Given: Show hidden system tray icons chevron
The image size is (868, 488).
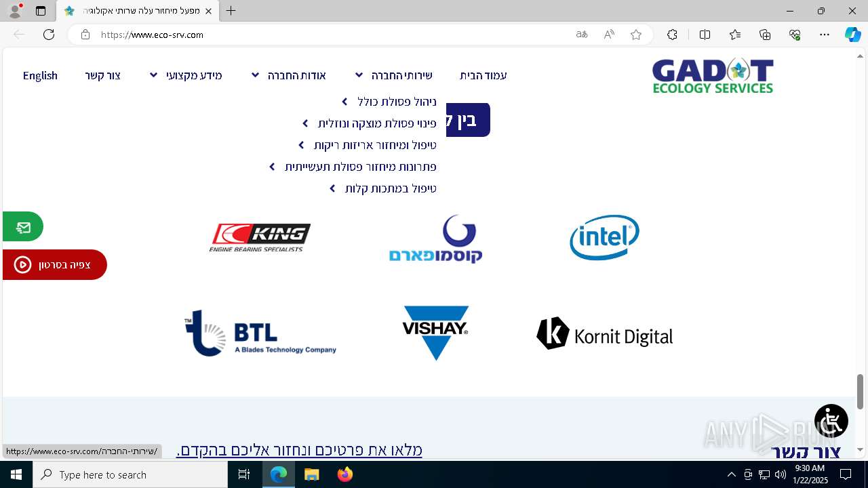Looking at the screenshot, I should [x=731, y=474].
